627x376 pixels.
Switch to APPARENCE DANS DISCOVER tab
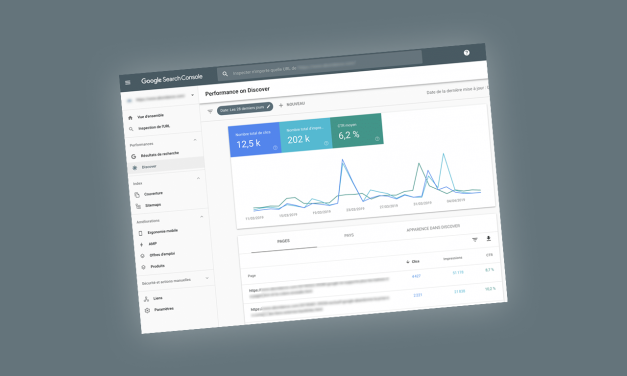tap(433, 228)
